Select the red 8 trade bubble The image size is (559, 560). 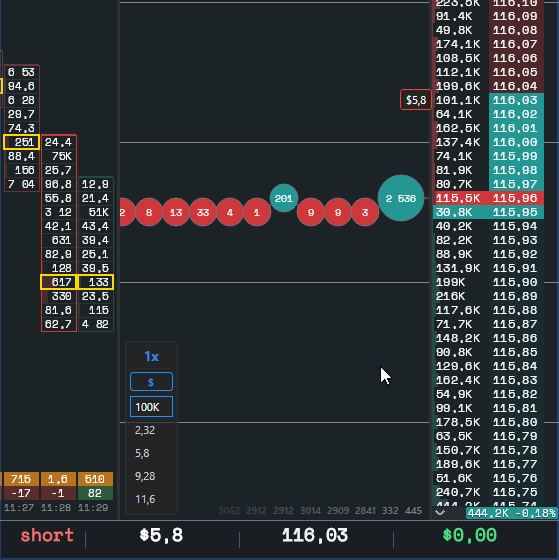tap(149, 212)
